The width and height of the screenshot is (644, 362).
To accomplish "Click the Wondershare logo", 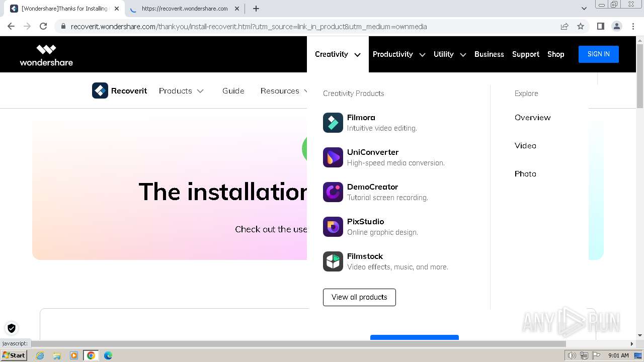I will (46, 55).
